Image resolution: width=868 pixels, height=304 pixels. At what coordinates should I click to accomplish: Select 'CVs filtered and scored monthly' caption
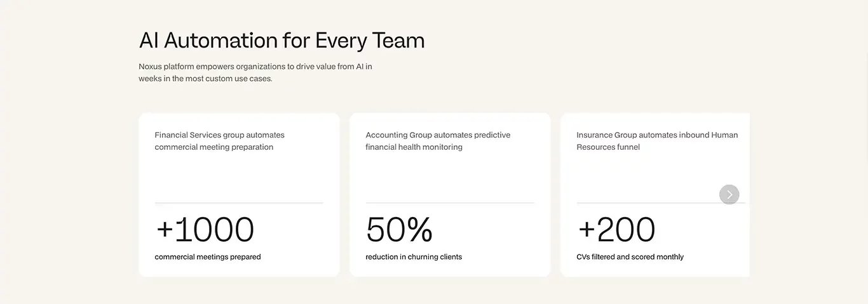[x=630, y=257]
